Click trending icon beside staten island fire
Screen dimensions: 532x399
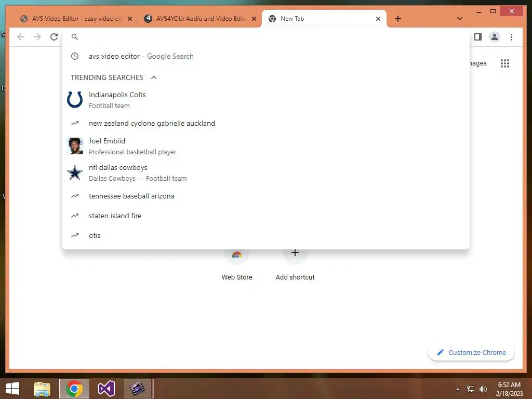(75, 216)
